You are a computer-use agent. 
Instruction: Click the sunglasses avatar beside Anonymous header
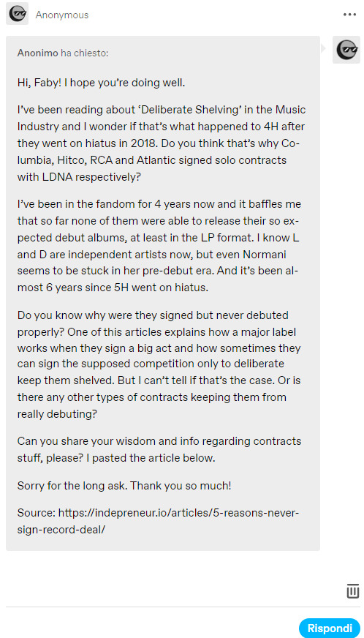(x=18, y=13)
